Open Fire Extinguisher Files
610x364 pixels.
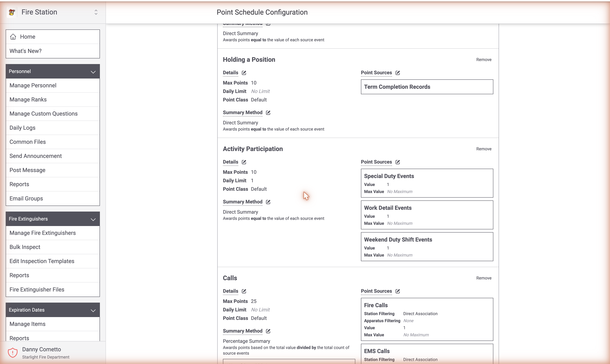(x=53, y=289)
